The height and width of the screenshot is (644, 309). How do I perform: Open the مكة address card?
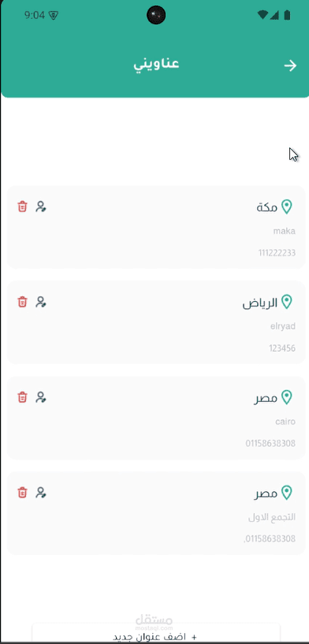[x=156, y=227]
